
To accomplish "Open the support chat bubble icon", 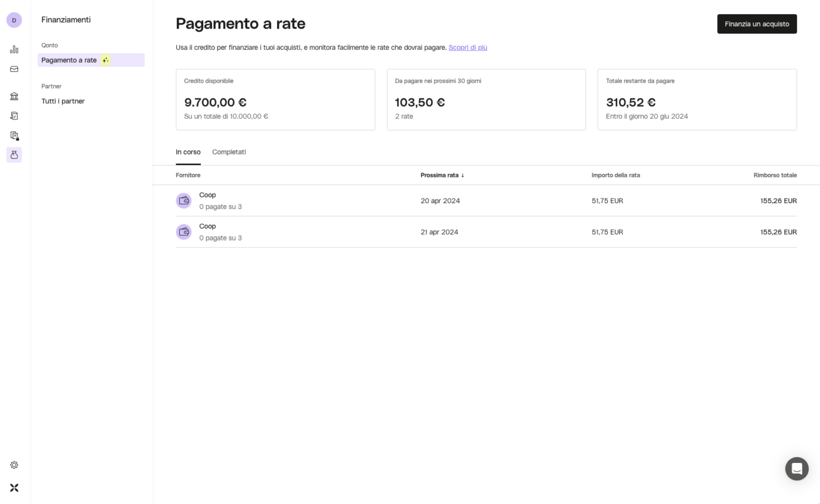I will point(797,469).
